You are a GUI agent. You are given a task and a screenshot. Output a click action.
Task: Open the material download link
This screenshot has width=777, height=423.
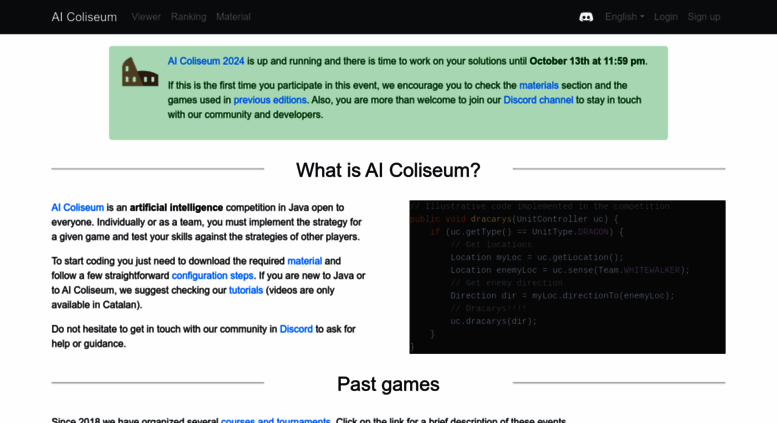pos(305,261)
